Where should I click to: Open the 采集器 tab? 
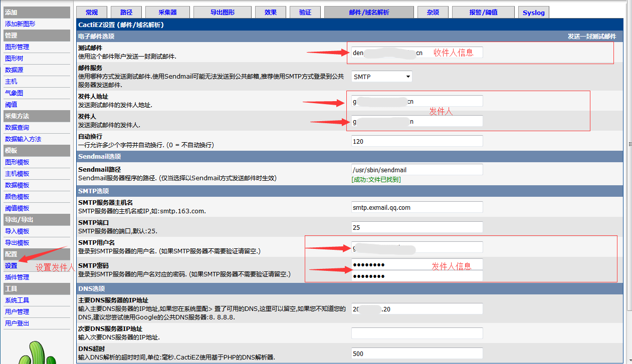coord(167,13)
